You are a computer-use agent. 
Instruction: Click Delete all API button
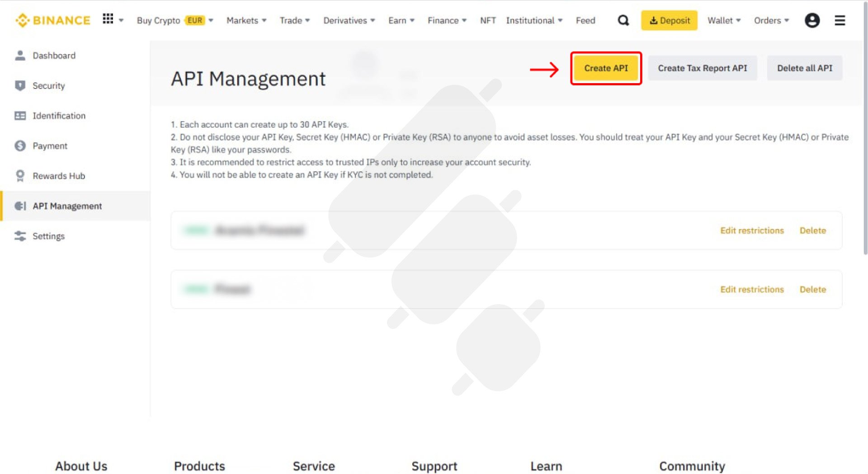tap(804, 68)
